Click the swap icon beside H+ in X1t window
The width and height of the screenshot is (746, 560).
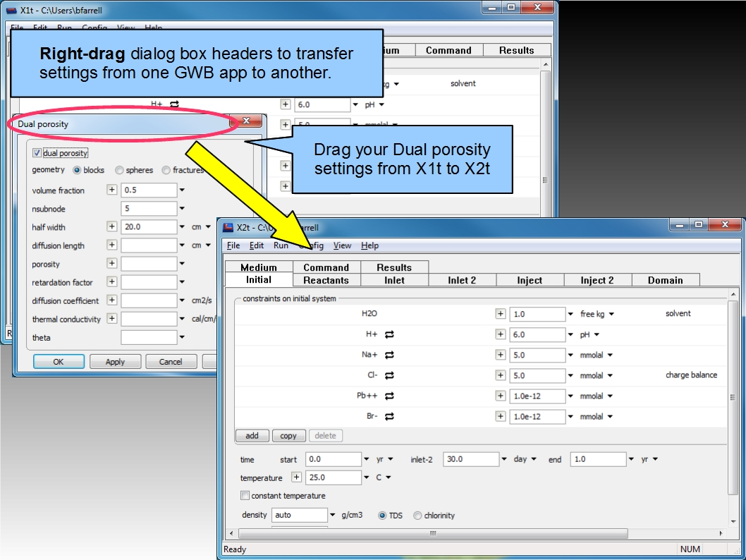click(x=174, y=104)
